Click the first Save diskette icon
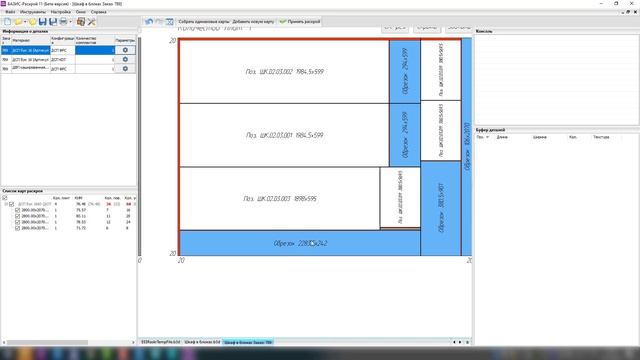 42,22
